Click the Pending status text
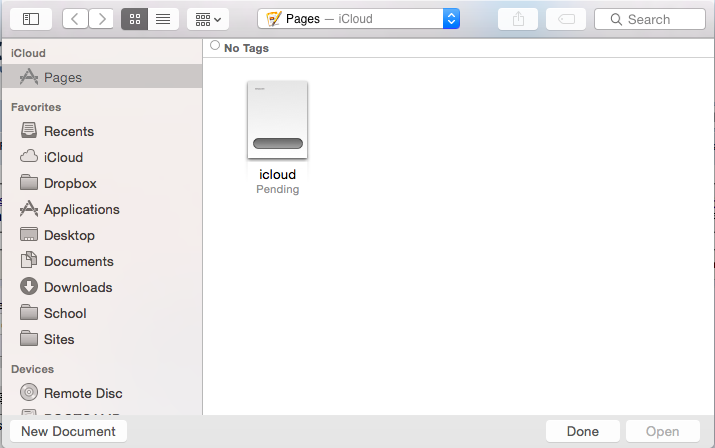The image size is (715, 448). (277, 189)
